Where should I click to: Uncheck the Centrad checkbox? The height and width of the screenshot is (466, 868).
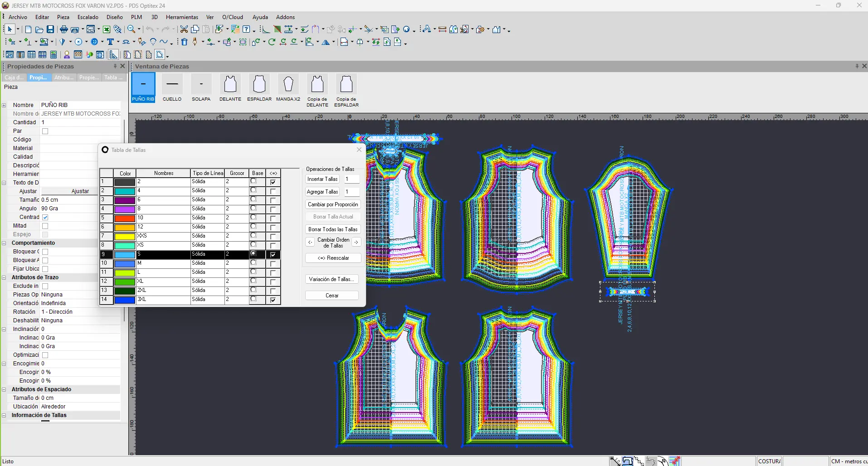[45, 217]
